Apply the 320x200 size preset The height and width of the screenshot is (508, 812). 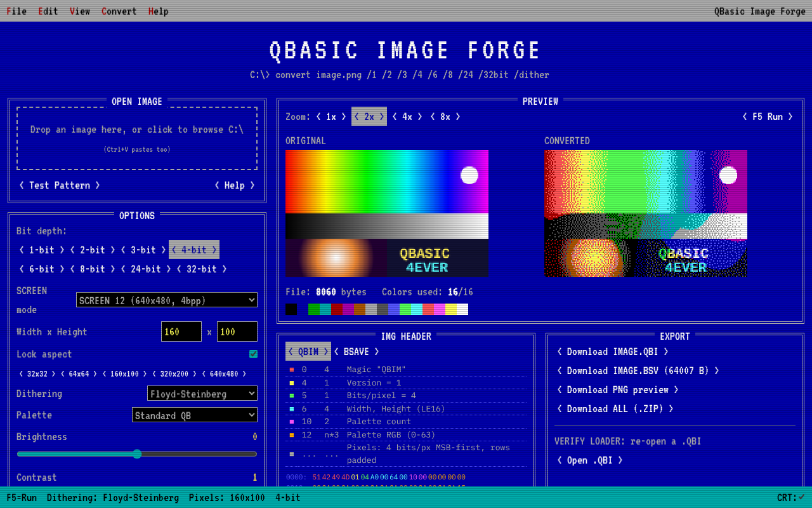pyautogui.click(x=175, y=374)
